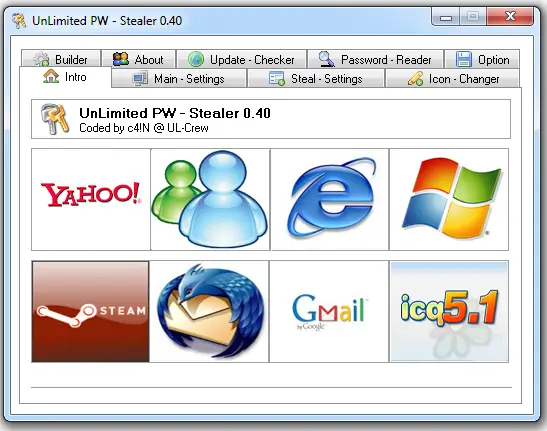Click the two-people icon on the About tab
The image size is (547, 431).
pyautogui.click(x=121, y=59)
